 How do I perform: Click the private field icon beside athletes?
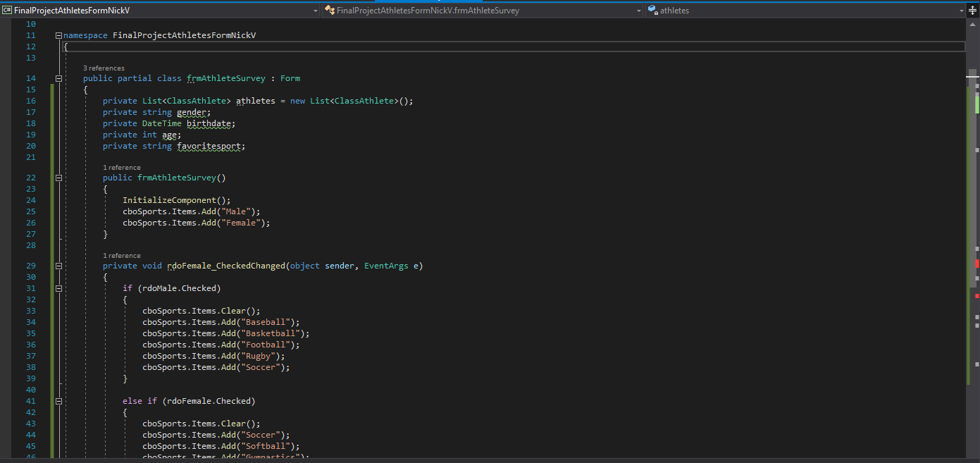652,11
